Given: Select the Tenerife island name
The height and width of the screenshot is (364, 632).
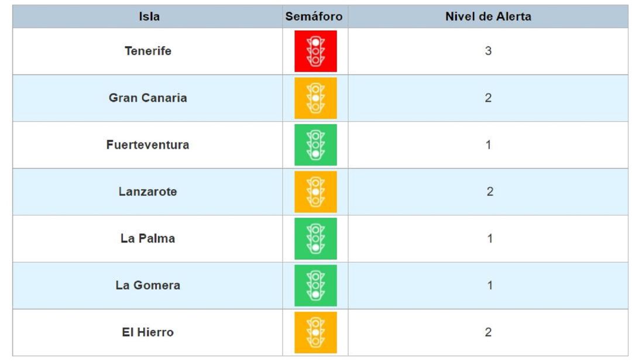Looking at the screenshot, I should click(x=148, y=51).
